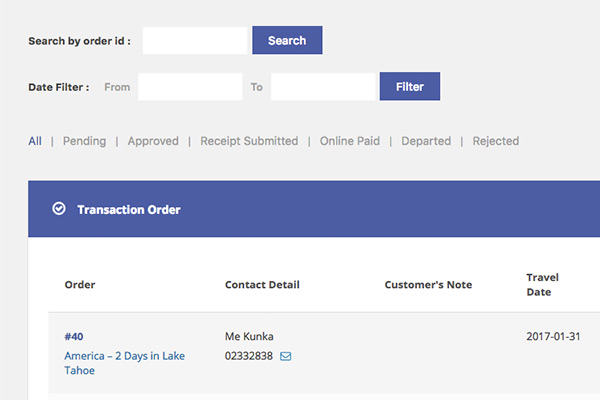This screenshot has height=400, width=600.
Task: Click the Contact Detail column header
Action: [262, 285]
